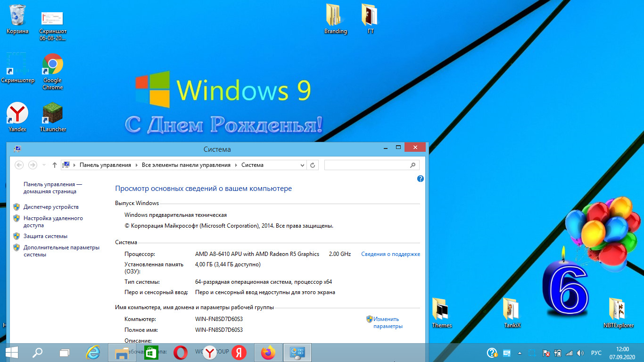Open the recent locations dropdown arrow

coord(44,165)
